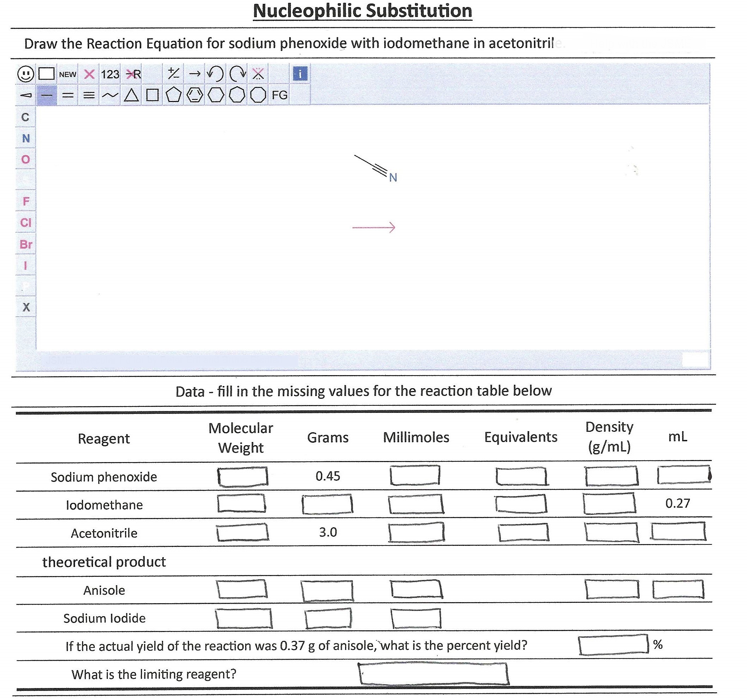The height and width of the screenshot is (700, 747).
Task: Select the benzene ring template
Action: (195, 95)
